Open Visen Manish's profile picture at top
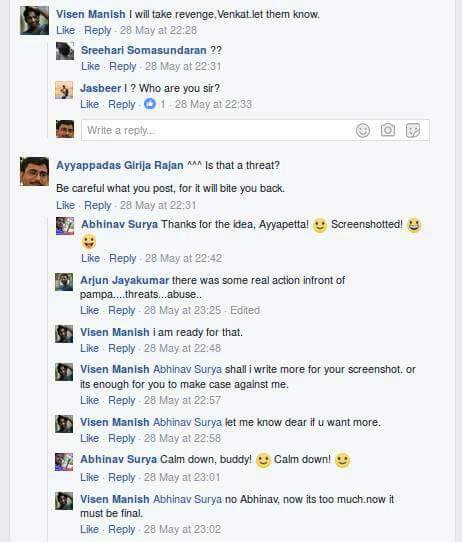 [34, 20]
